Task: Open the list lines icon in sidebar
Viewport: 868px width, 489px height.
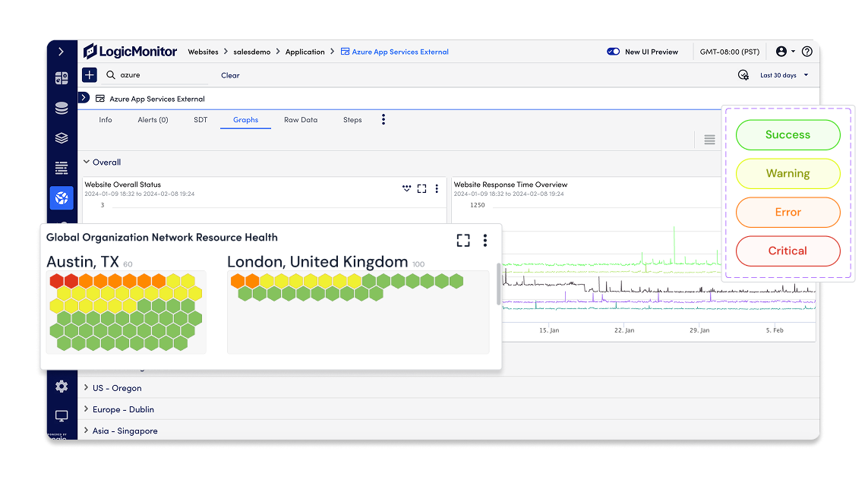Action: tap(62, 168)
